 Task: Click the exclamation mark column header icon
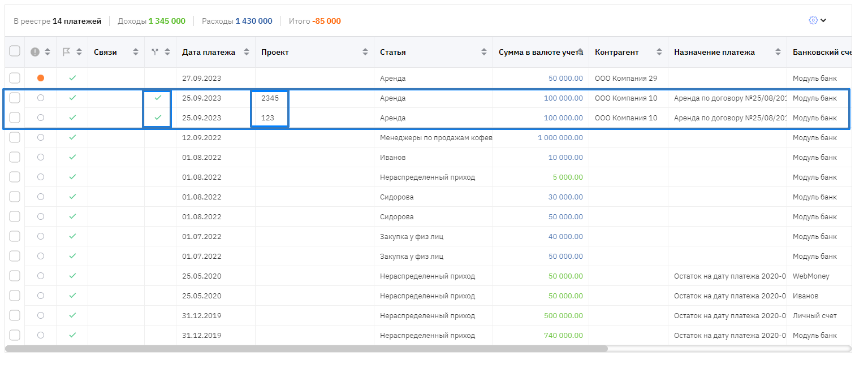(x=35, y=52)
